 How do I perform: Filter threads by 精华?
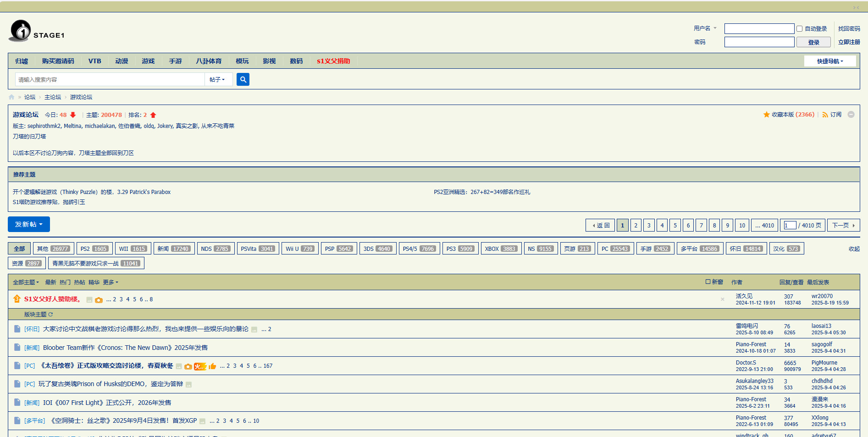[x=94, y=282]
